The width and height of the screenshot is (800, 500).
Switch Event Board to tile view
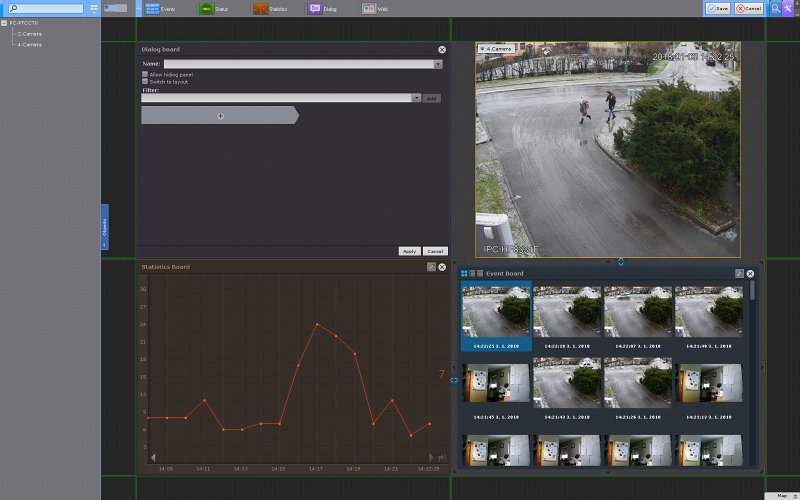coord(464,273)
